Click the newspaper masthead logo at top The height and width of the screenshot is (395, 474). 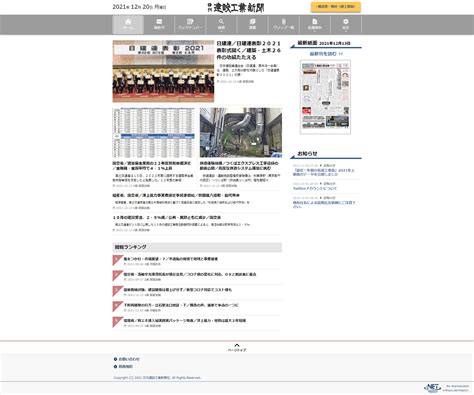[x=236, y=7]
